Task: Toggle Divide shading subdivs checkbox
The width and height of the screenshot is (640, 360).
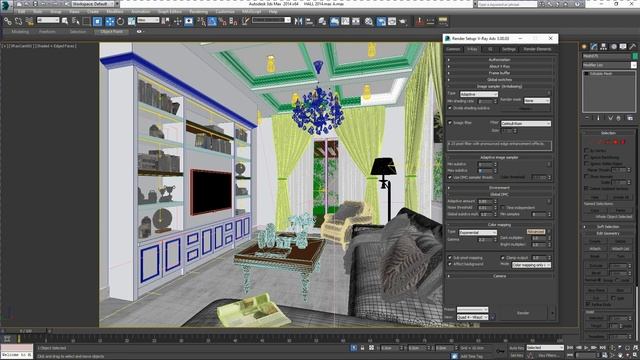Action: 450,108
